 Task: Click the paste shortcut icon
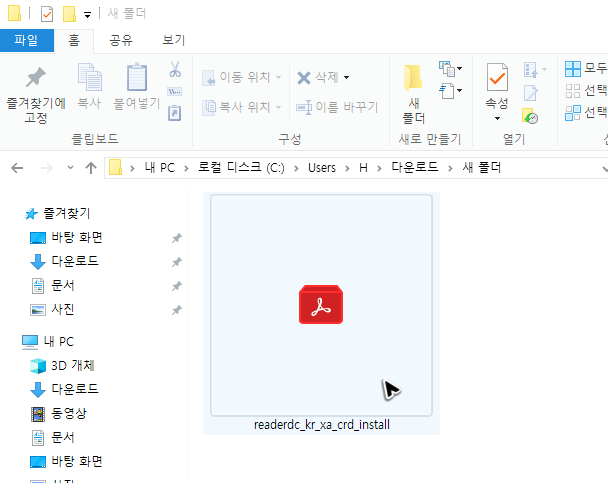(x=174, y=113)
